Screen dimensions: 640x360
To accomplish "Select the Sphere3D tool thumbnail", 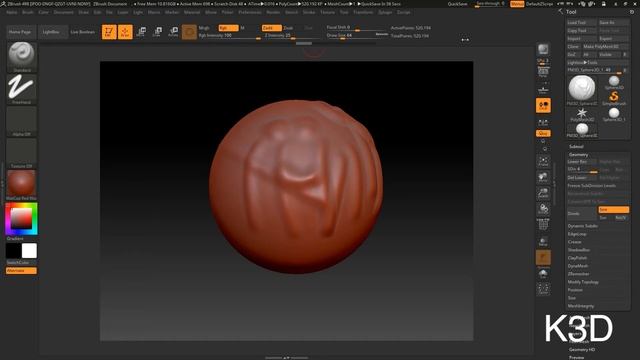I will click(x=614, y=82).
